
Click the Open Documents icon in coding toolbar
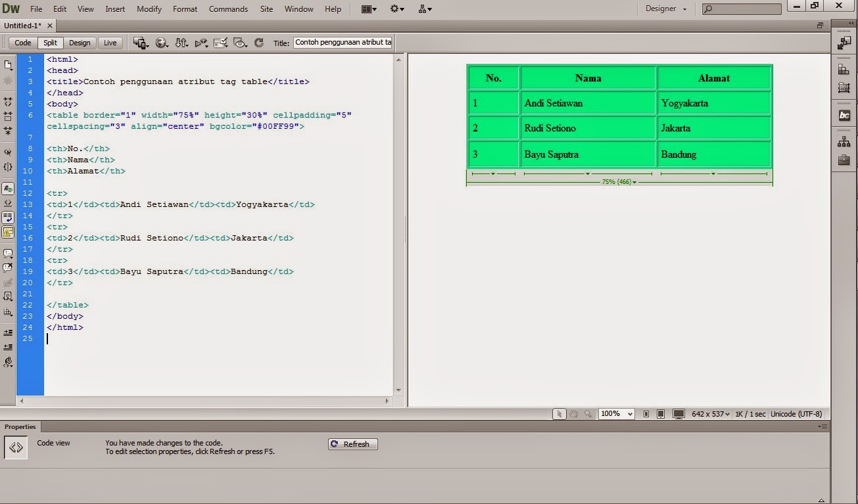click(x=8, y=65)
